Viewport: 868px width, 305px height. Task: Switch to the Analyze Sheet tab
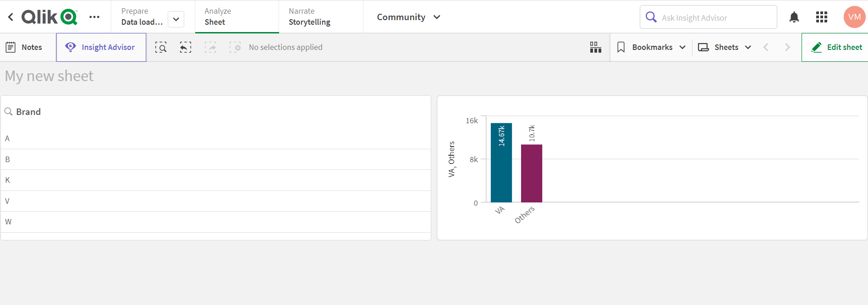tap(236, 17)
